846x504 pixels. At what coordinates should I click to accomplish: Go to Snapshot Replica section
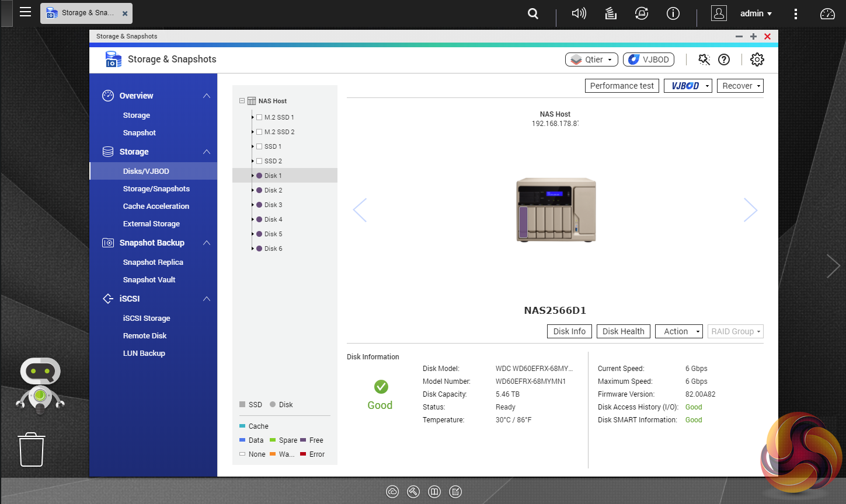tap(153, 262)
